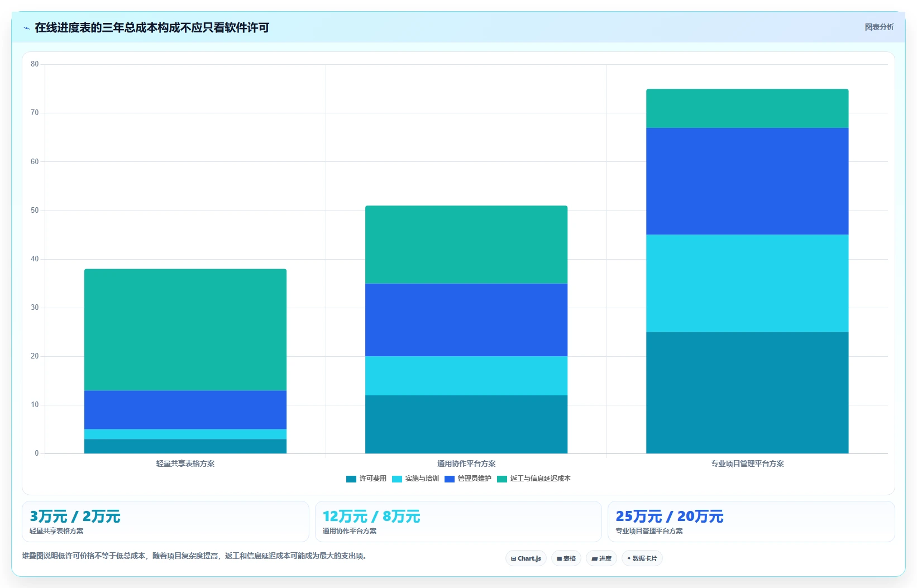The image size is (917, 588).
Task: Click the 返工与信息延迟成本 segment of the 轻量共享表格方案 bar
Action: 185,329
